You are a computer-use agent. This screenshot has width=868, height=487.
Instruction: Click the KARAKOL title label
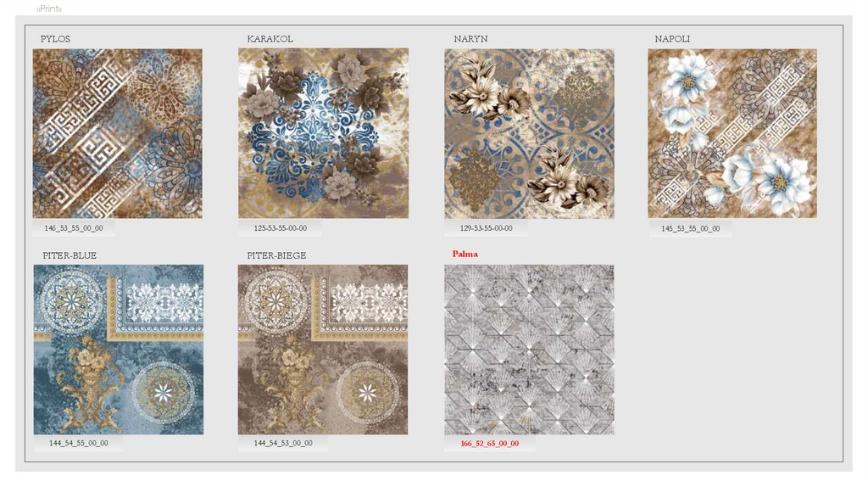[x=270, y=39]
